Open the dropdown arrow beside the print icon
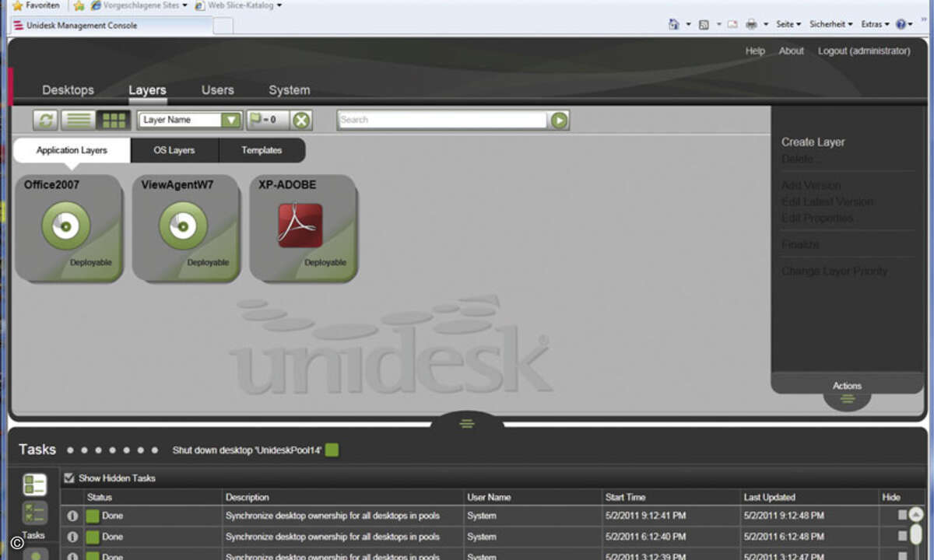 point(766,24)
